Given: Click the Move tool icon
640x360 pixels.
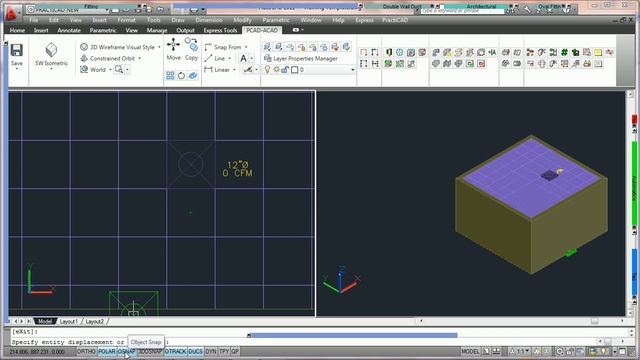Looking at the screenshot, I should pyautogui.click(x=173, y=44).
